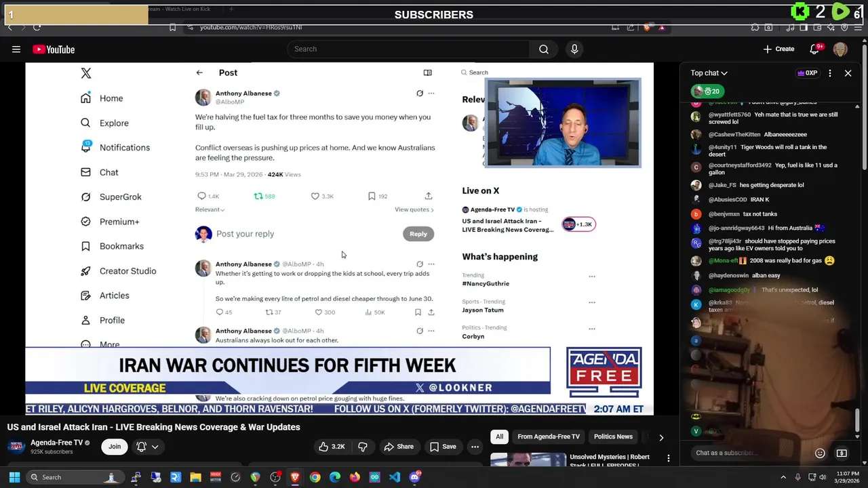Open View quotes link
The width and height of the screenshot is (868, 488).
coord(414,209)
